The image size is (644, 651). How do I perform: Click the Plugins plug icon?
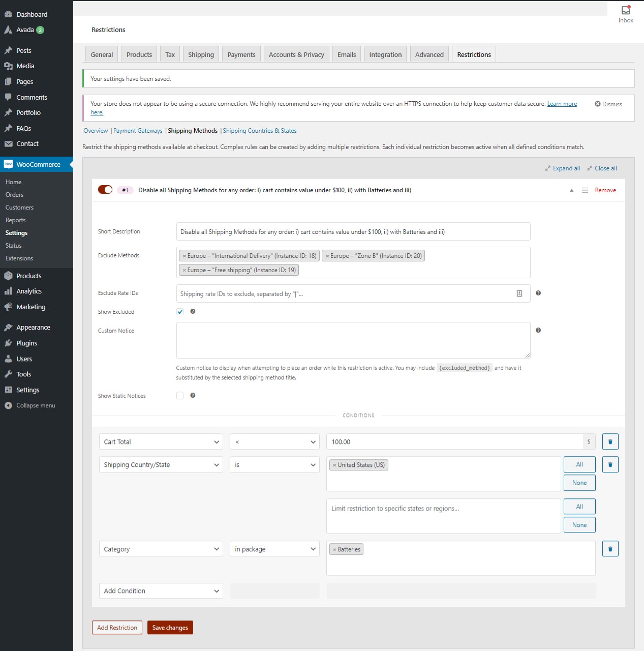[x=8, y=343]
